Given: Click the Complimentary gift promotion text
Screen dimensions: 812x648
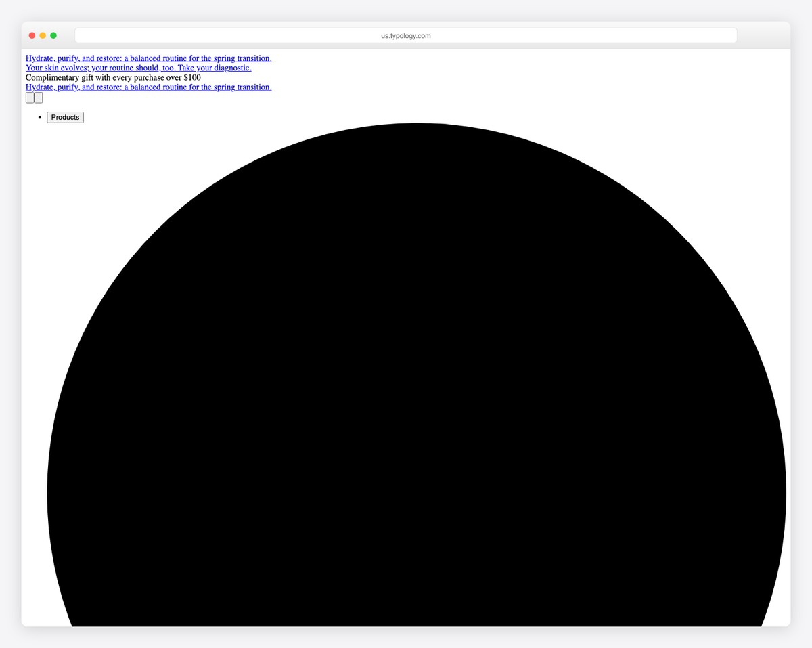Looking at the screenshot, I should (x=112, y=77).
